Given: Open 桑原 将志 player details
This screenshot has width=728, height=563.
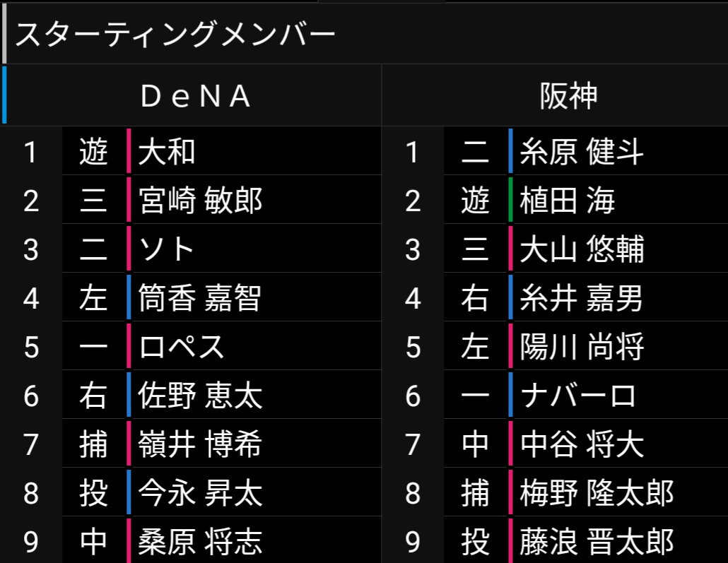Looking at the screenshot, I should click(x=201, y=542).
